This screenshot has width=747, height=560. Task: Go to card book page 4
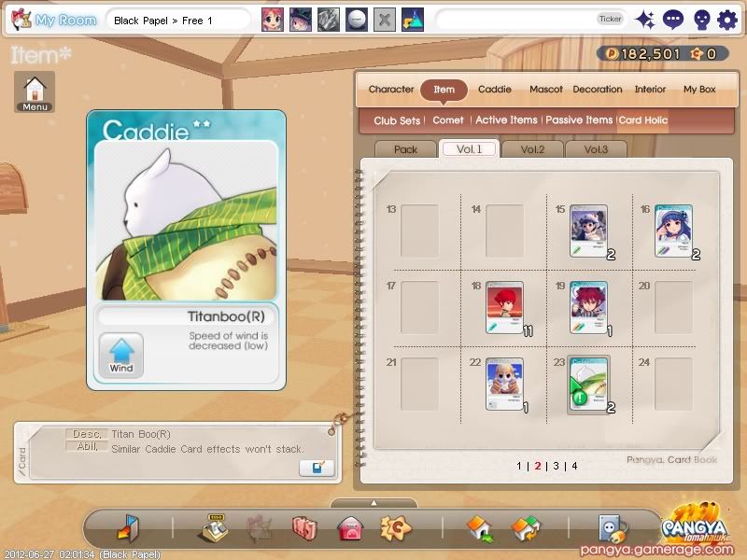point(574,466)
